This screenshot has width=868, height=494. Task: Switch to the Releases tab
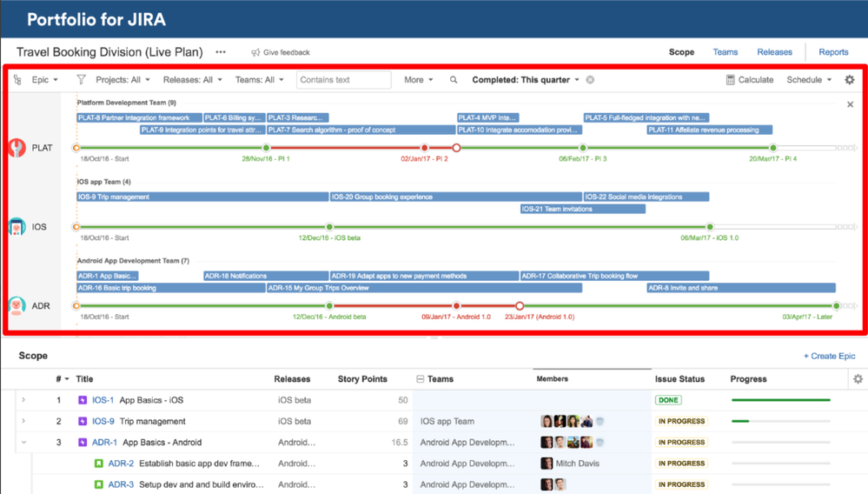774,52
